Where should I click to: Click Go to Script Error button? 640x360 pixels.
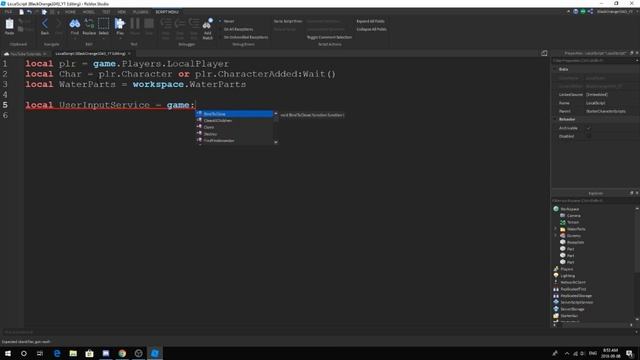pyautogui.click(x=288, y=21)
